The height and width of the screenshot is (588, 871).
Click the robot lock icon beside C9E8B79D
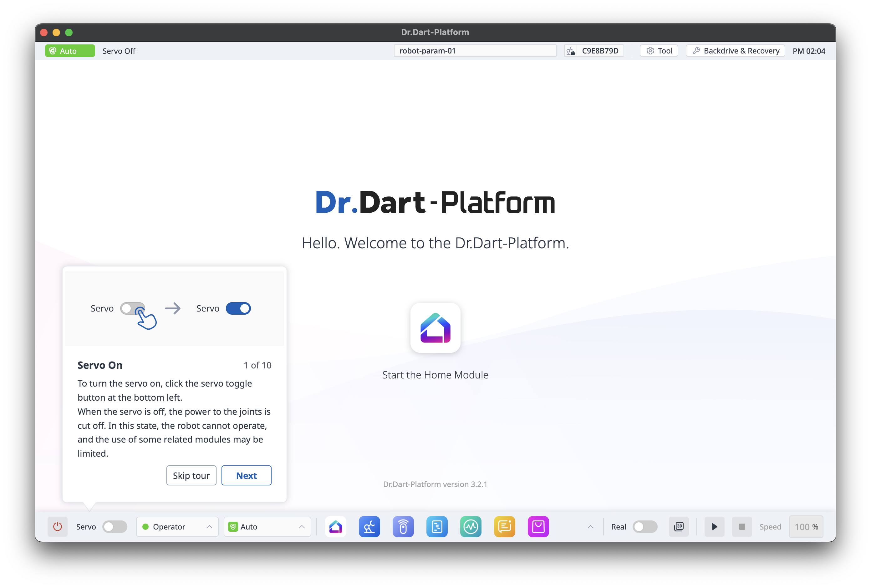click(570, 51)
